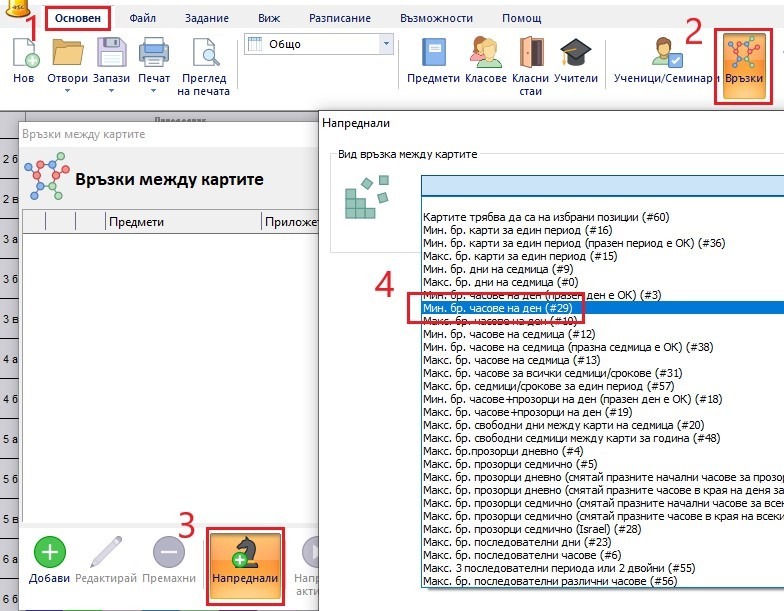Select 'Мин. бр. часове на ден (#29)'
784x611 pixels.
[x=498, y=308]
